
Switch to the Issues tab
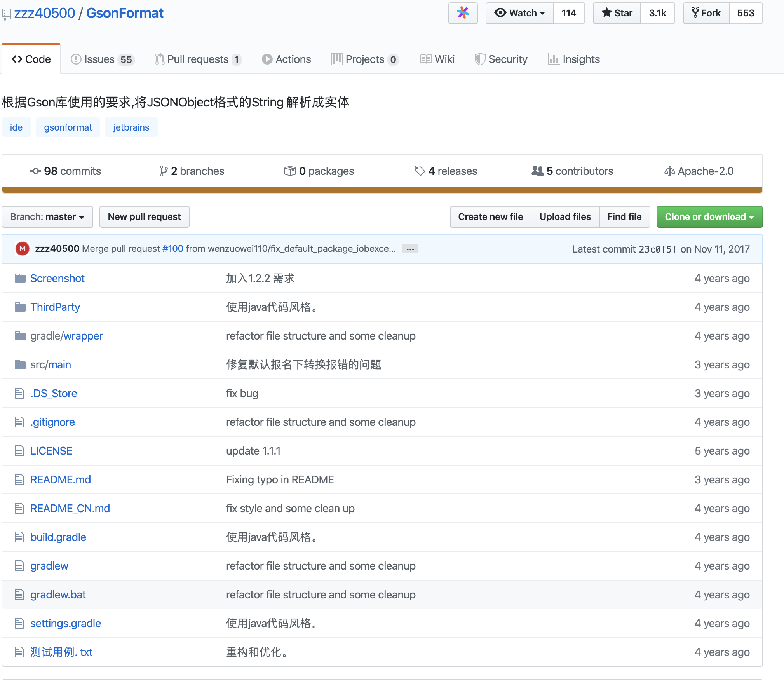102,59
